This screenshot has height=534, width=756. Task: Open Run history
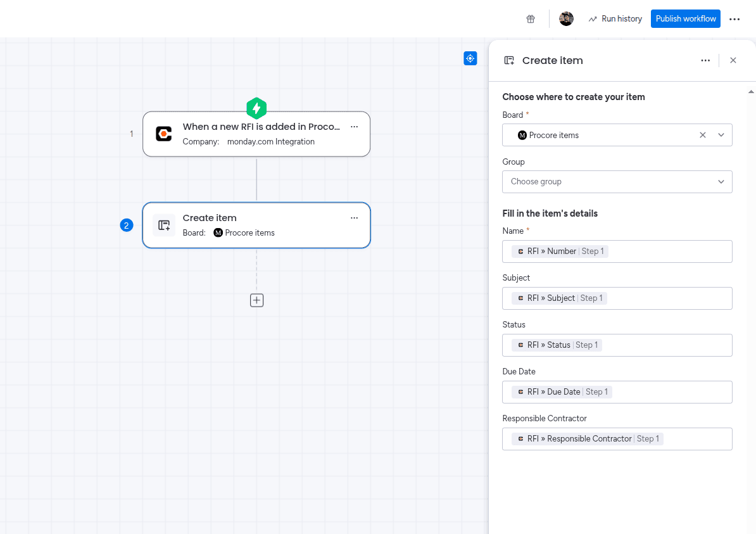(x=615, y=19)
